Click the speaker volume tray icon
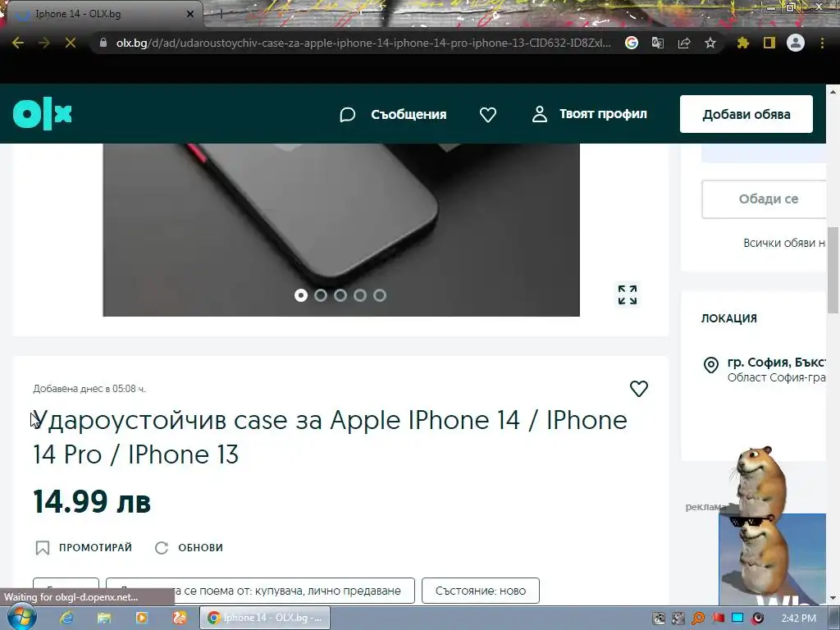 (757, 619)
